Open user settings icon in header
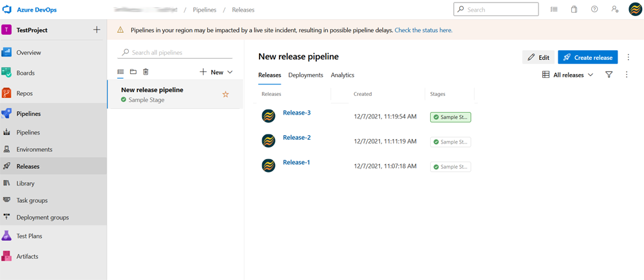The width and height of the screenshot is (644, 280). (614, 10)
